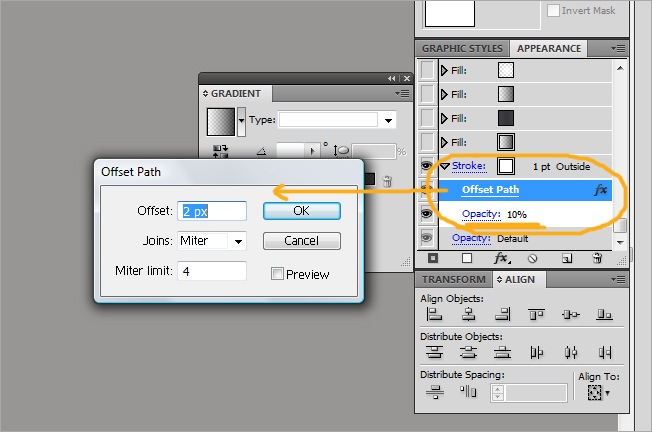Click Horizontal Distribute Right icon
Screen dimensions: 652x432
pyautogui.click(x=605, y=353)
